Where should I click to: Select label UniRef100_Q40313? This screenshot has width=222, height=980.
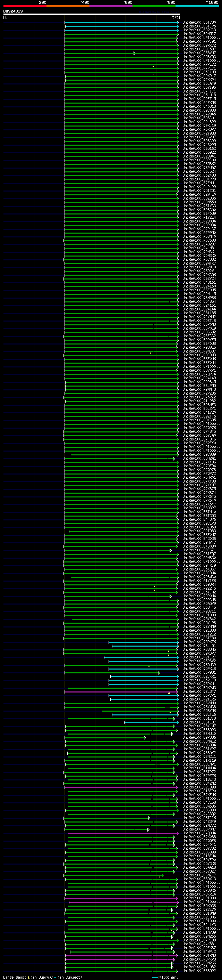click(x=199, y=106)
